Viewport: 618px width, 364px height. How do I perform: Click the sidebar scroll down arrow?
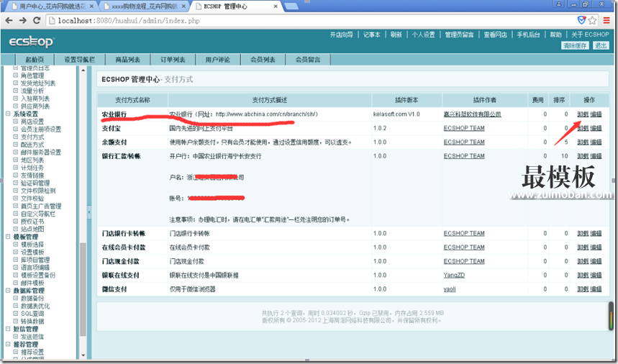[83, 355]
